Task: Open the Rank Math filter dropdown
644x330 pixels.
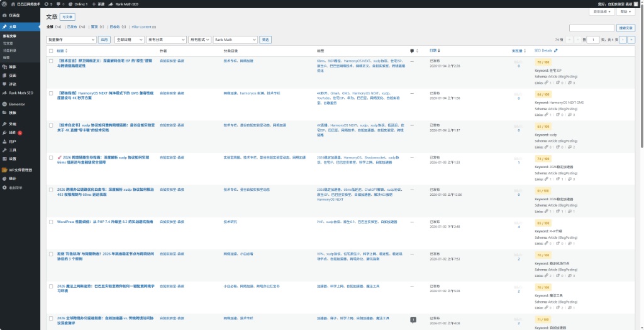Action: point(235,40)
